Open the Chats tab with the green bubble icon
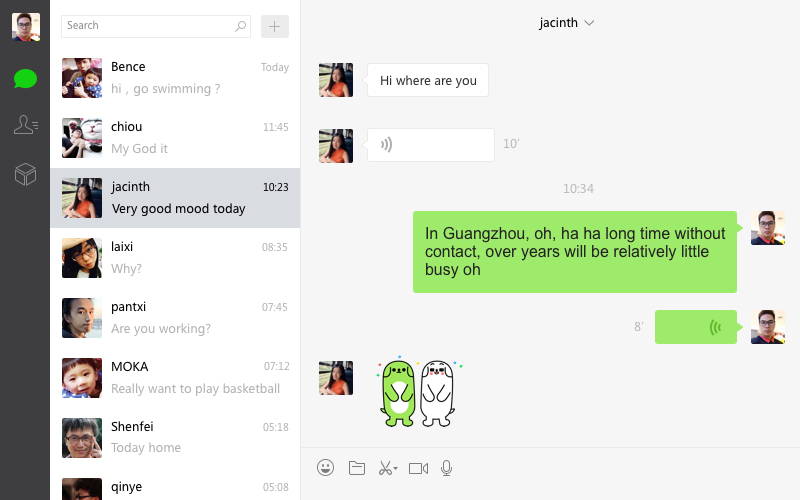 (x=25, y=79)
